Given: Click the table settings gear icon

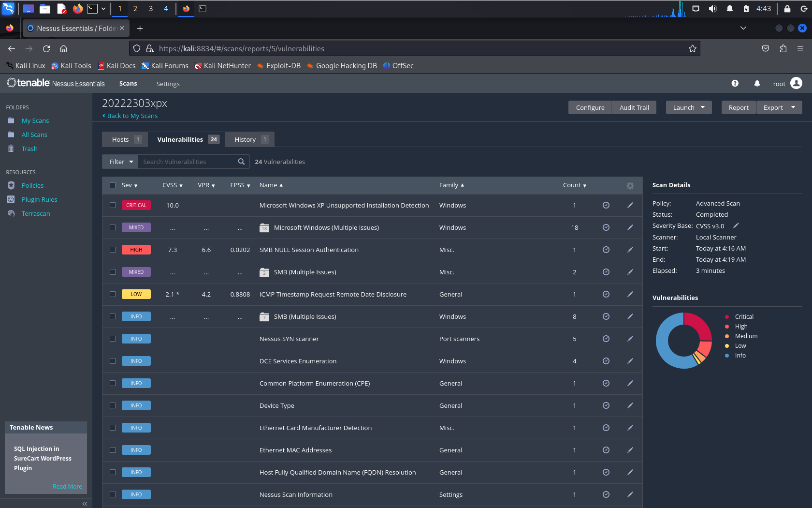Looking at the screenshot, I should coord(630,186).
